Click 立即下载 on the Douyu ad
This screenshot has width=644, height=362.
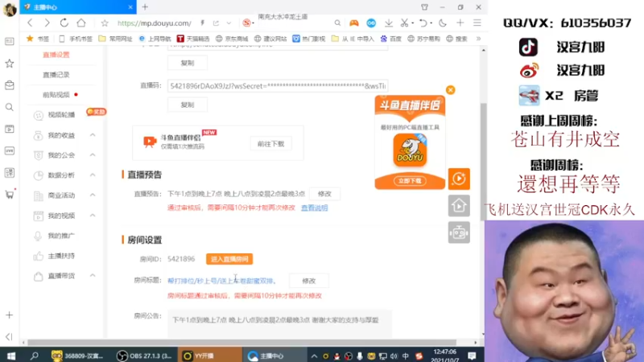[x=410, y=180]
